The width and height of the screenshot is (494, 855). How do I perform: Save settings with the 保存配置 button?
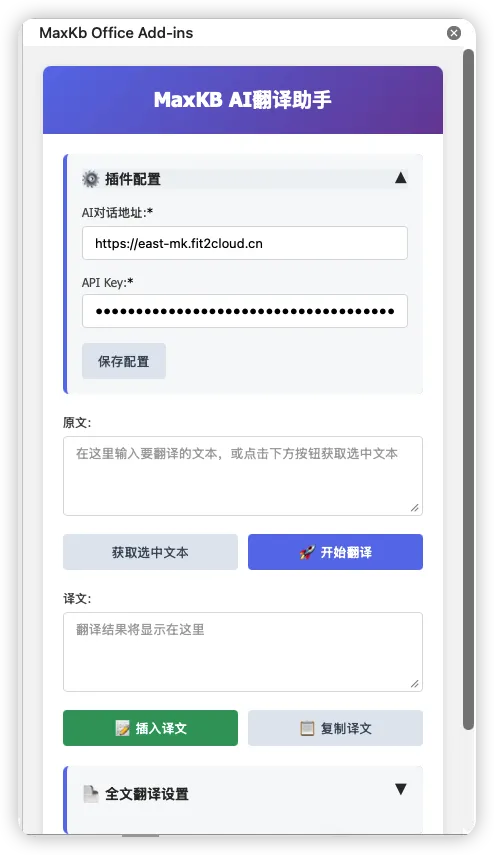(x=124, y=361)
